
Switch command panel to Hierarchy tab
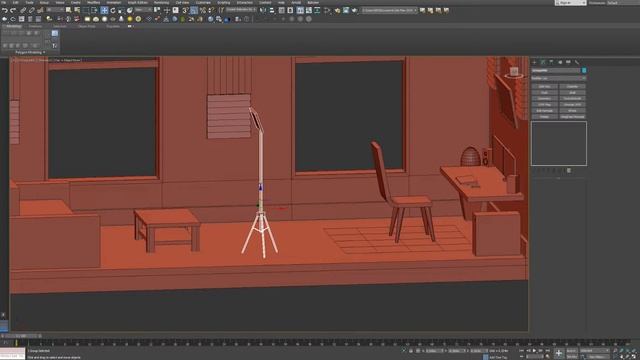(x=551, y=62)
